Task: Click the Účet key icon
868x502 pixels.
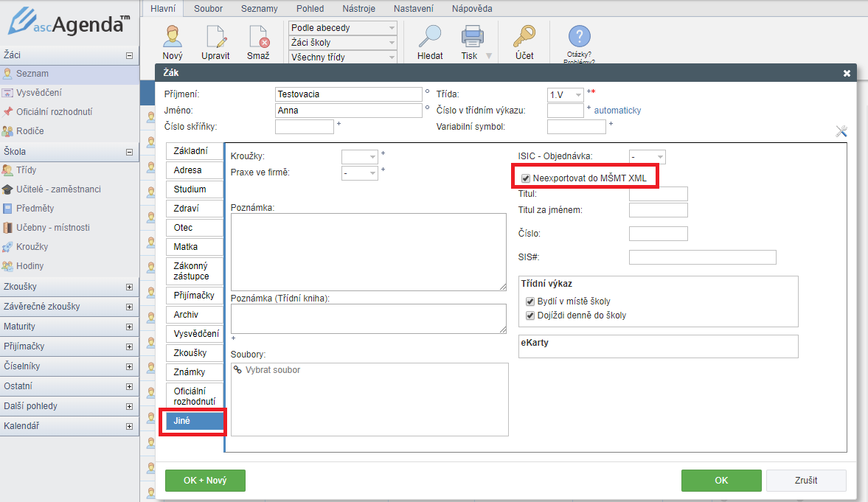Action: point(524,37)
